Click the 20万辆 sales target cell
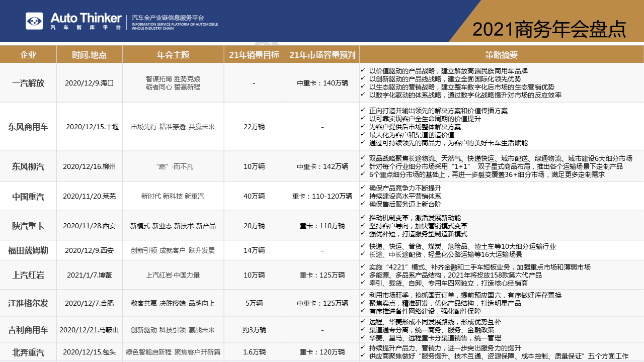Screen dimensions: 644x362 (254, 226)
